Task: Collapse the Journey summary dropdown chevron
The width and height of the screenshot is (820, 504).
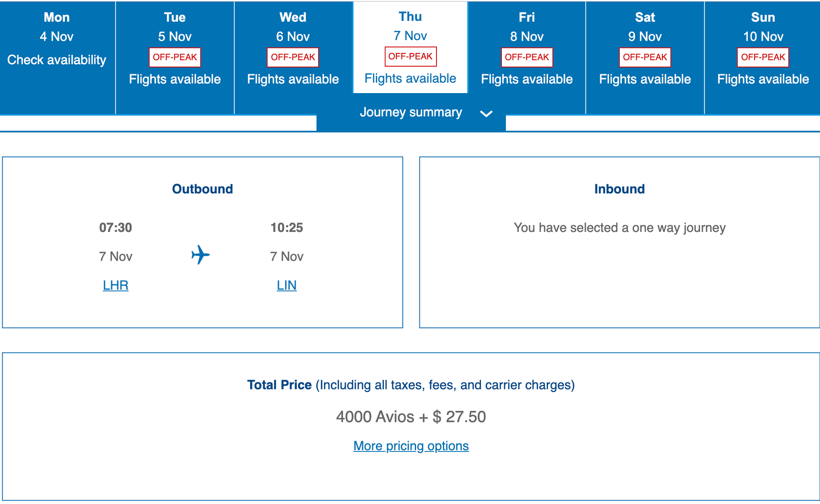Action: pyautogui.click(x=486, y=114)
